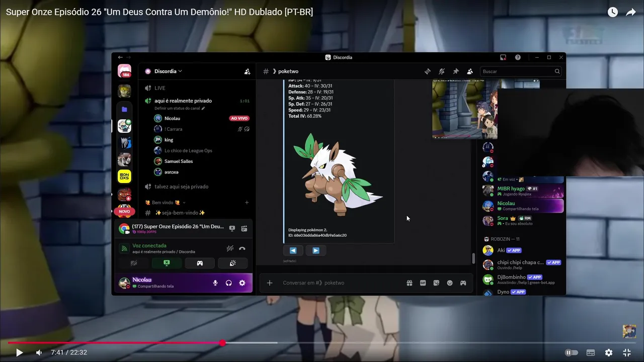Open the emoji picker
This screenshot has height=362, width=644.
click(x=450, y=283)
